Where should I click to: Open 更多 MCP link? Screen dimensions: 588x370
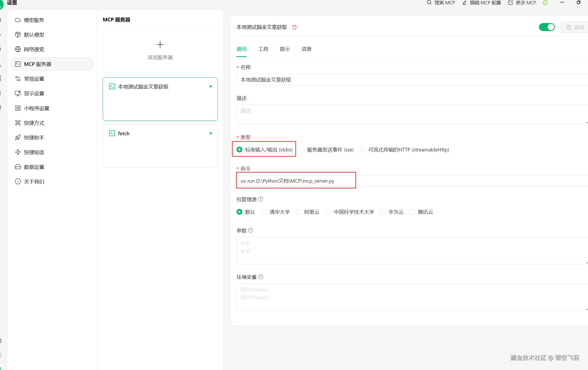(522, 3)
